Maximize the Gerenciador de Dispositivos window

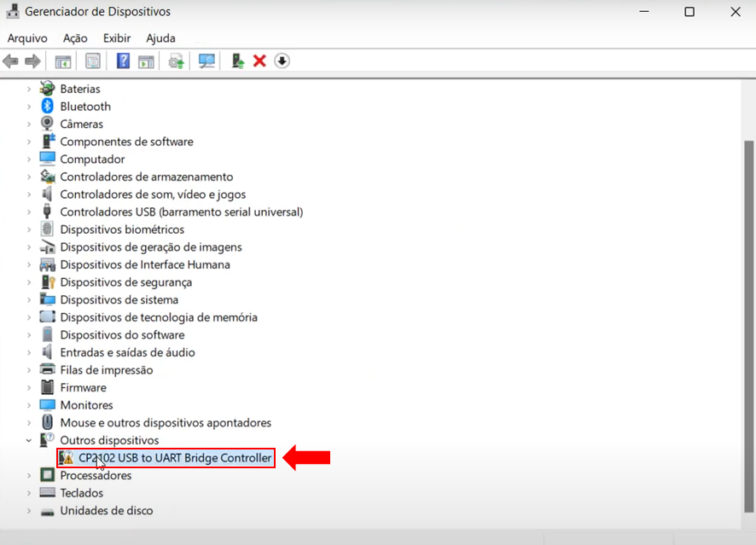coord(689,12)
